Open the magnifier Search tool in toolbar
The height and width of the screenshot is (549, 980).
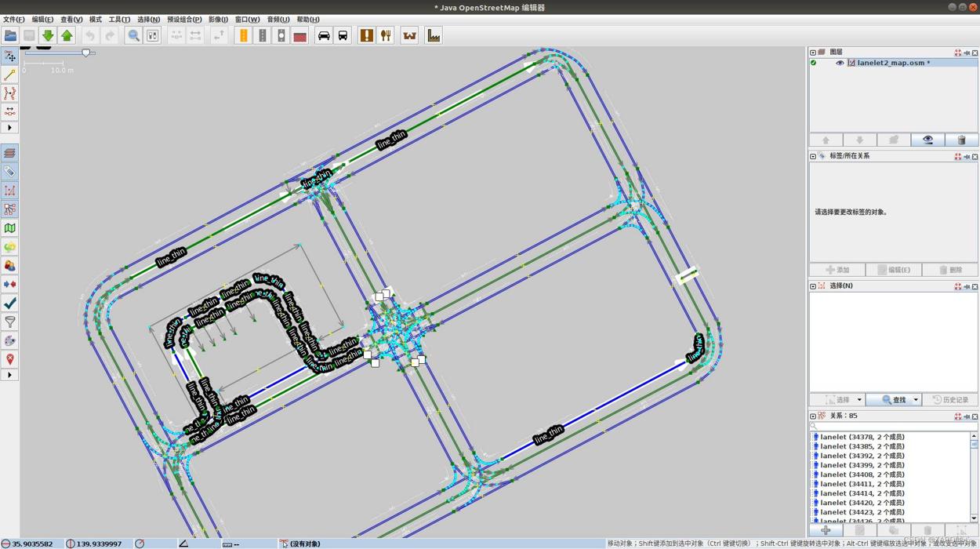coord(133,35)
